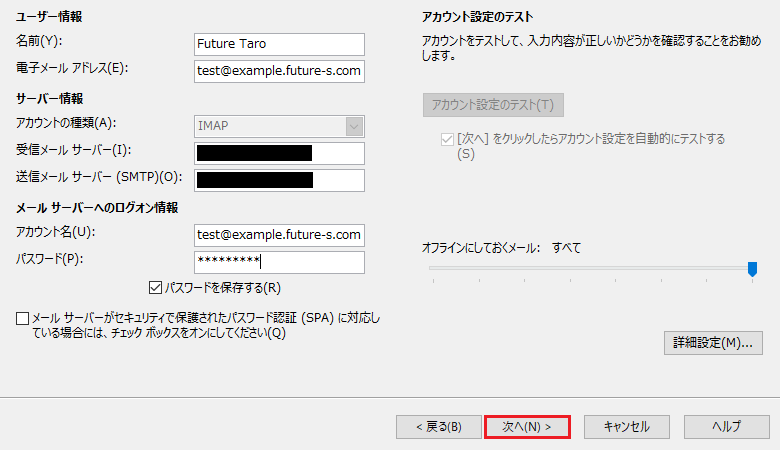Viewport: 780px width, 450px height.
Task: Click the 名前(Y) field containing Future Taro
Action: (279, 44)
